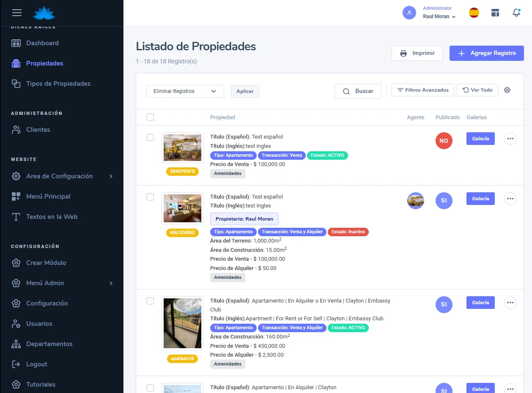
Task: Click Amenidades tag on 4067GVBKE row
Action: pyautogui.click(x=228, y=278)
